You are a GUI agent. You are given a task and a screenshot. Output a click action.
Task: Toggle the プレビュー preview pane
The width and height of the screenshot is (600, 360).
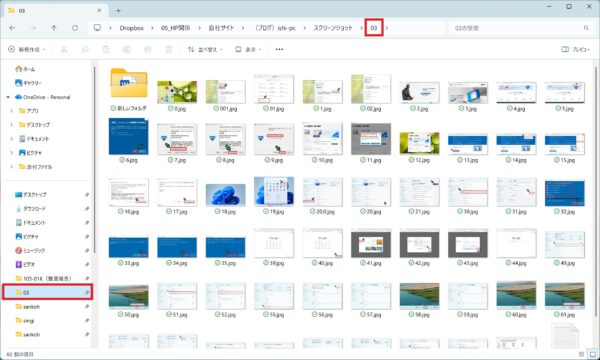click(576, 49)
